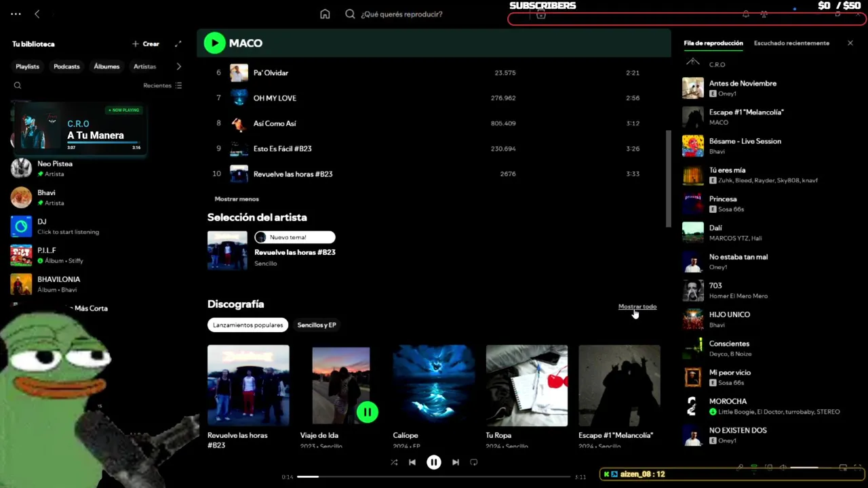The height and width of the screenshot is (488, 868).
Task: Click the search magnifier icon
Action: pyautogui.click(x=350, y=14)
